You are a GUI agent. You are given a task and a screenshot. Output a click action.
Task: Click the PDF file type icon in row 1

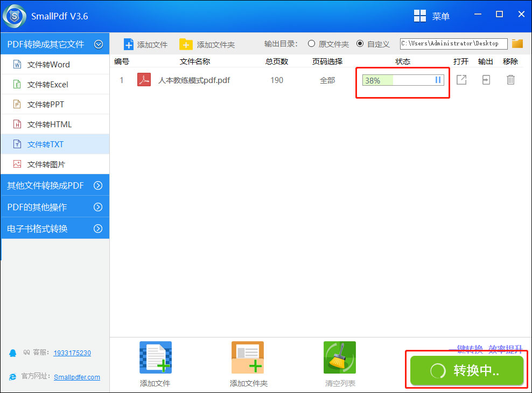pyautogui.click(x=143, y=79)
